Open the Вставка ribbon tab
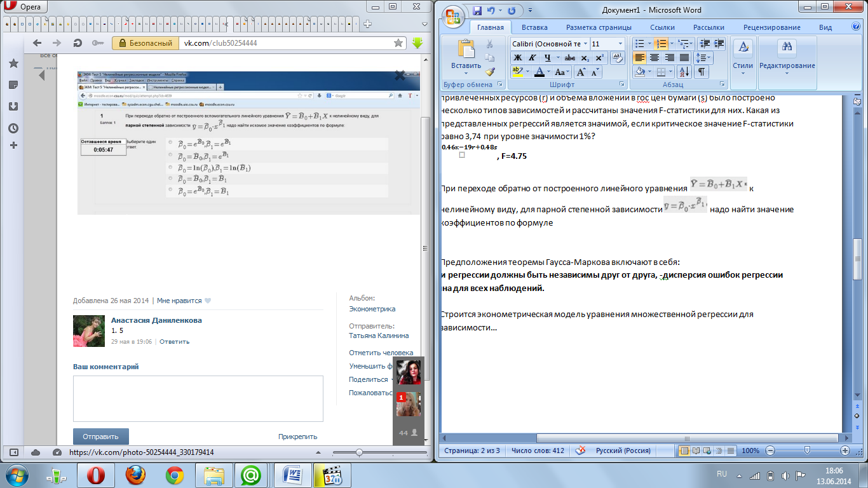This screenshot has width=868, height=488. pyautogui.click(x=534, y=27)
